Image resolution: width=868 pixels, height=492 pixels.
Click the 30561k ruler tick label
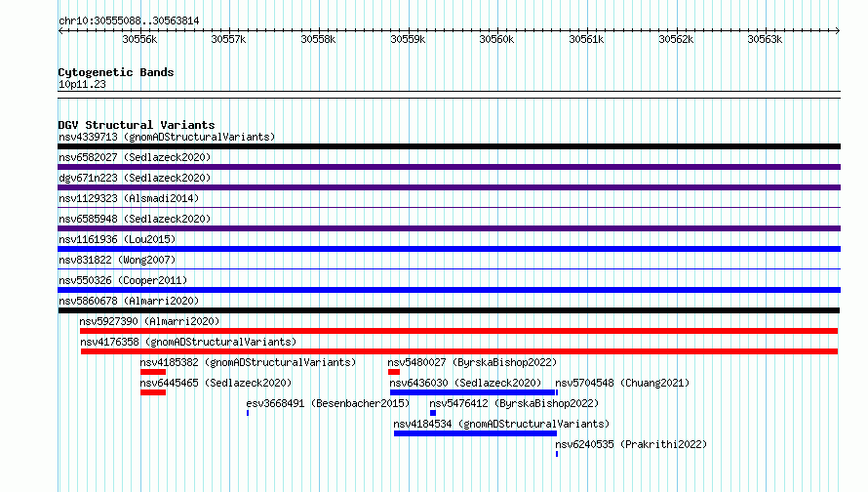pos(586,39)
